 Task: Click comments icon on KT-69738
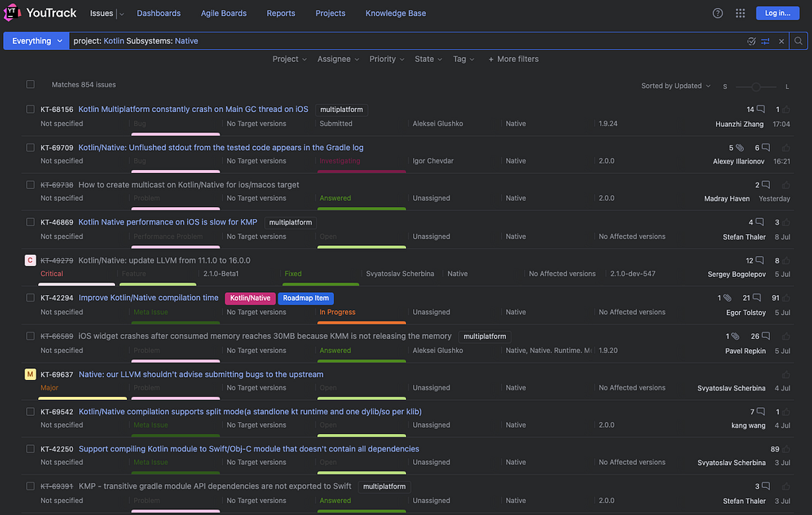(x=765, y=185)
